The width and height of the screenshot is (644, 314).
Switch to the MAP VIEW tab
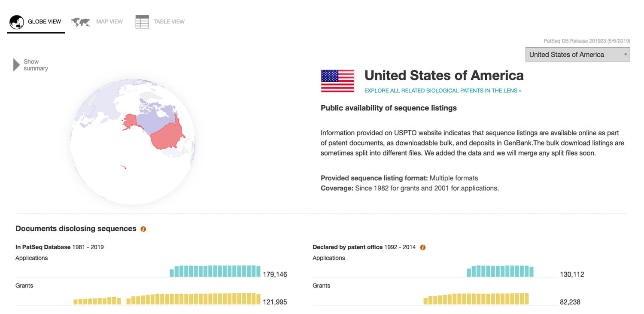[109, 21]
